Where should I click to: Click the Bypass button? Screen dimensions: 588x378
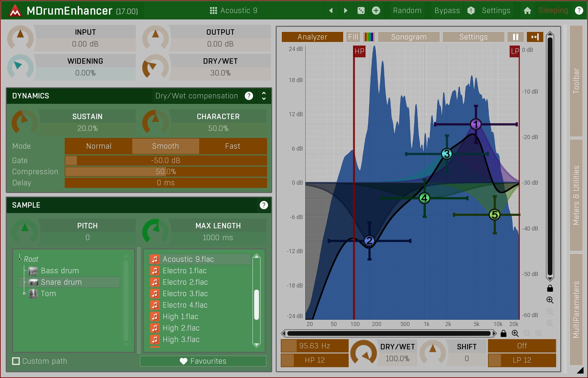coord(447,11)
